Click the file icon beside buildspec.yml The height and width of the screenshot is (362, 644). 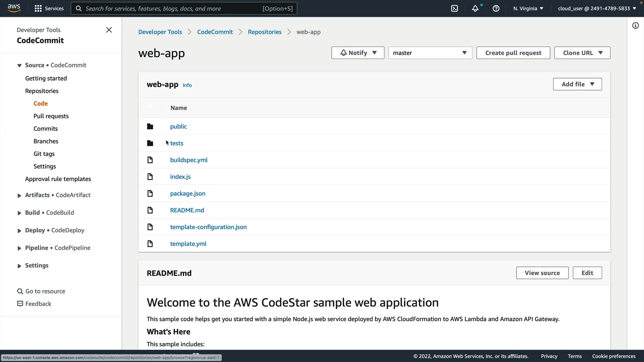click(x=150, y=160)
